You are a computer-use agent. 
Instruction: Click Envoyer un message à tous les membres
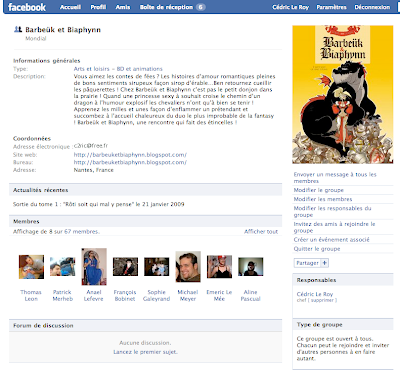(x=335, y=178)
